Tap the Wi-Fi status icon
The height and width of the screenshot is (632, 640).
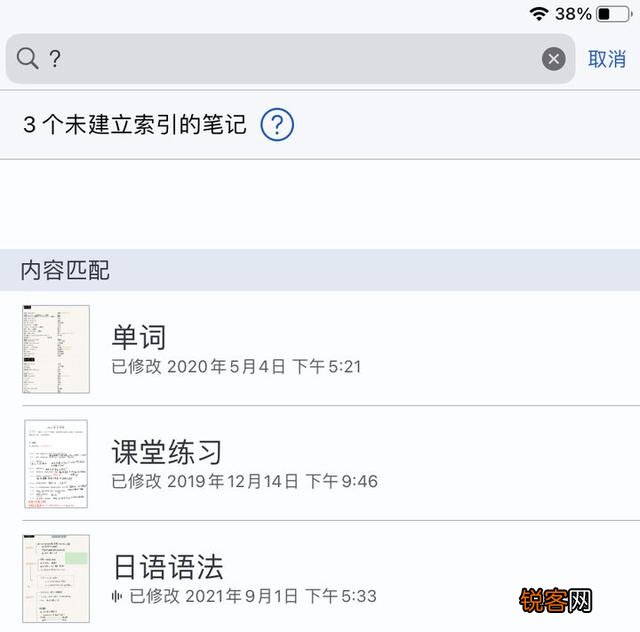(539, 14)
